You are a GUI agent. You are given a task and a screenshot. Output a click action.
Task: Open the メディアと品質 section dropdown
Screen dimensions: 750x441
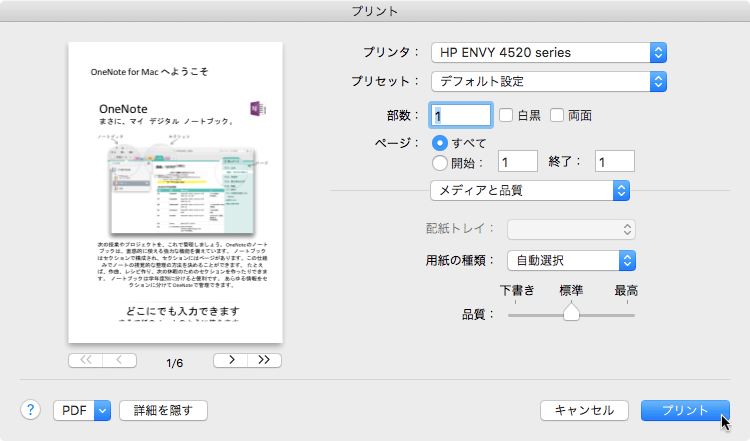pyautogui.click(x=529, y=191)
